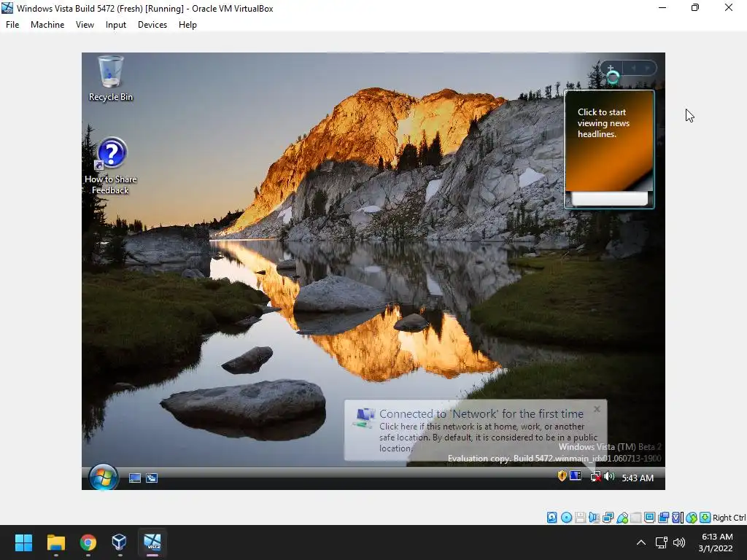Click VirtualBox mouse integration indicator
This screenshot has width=747, height=560.
tap(692, 518)
